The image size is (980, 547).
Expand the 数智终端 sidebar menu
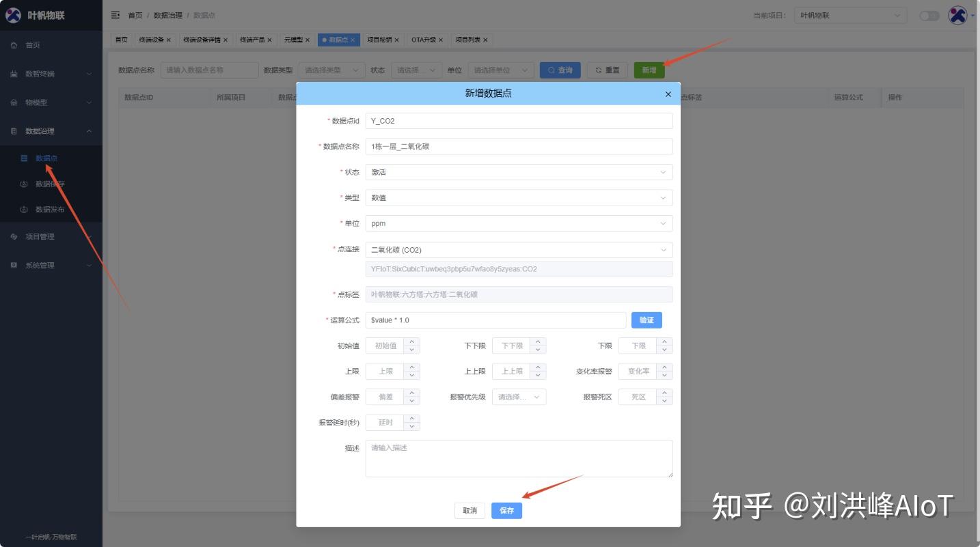pos(51,74)
